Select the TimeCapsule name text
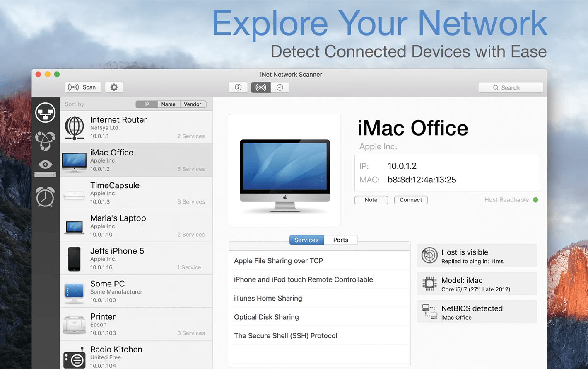588x369 pixels. [x=115, y=185]
